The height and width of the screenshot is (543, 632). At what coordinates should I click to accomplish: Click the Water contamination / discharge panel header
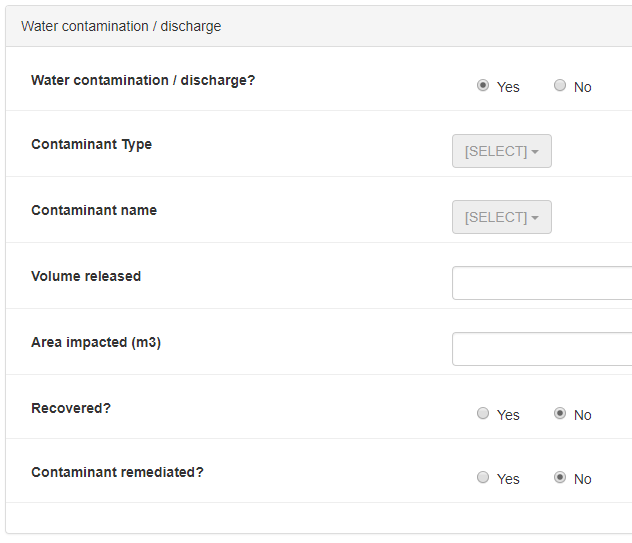tap(121, 26)
